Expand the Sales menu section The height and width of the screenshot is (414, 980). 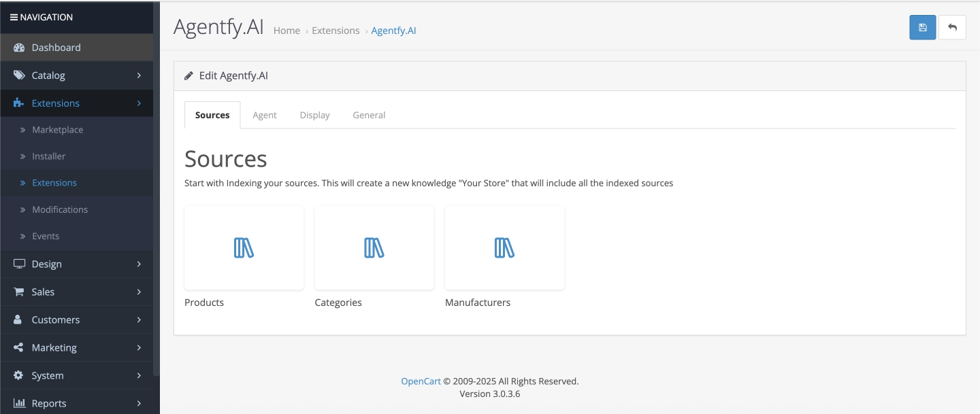pyautogui.click(x=76, y=292)
